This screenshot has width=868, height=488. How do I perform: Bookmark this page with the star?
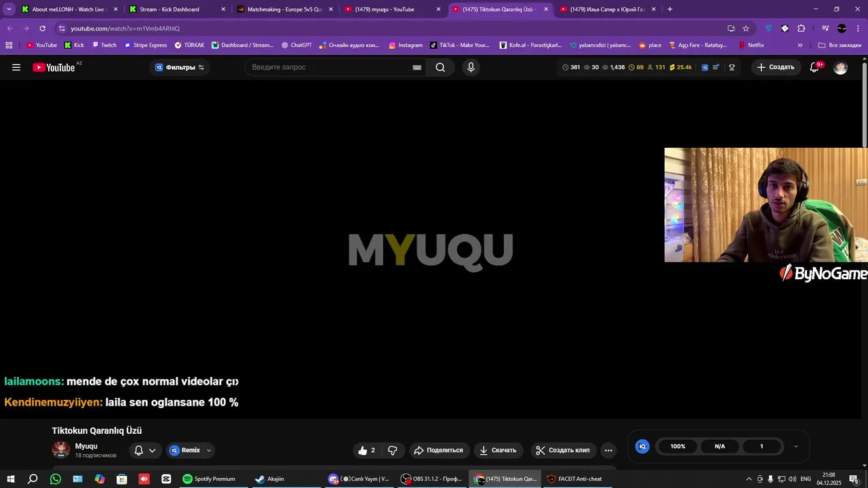[x=746, y=28]
